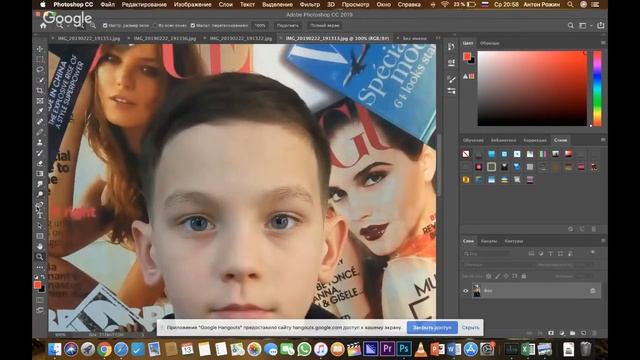
Task: Apply the 'no style' preset in Styles
Action: point(466,154)
